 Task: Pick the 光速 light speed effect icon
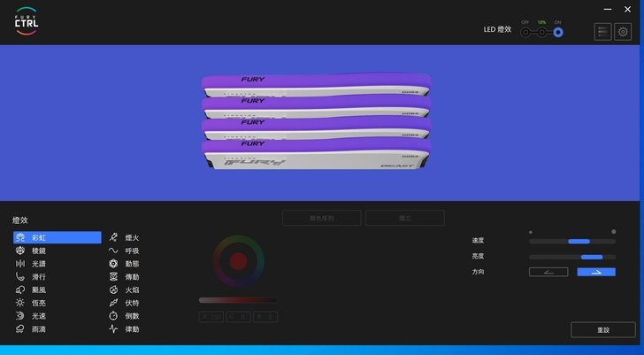(x=19, y=316)
